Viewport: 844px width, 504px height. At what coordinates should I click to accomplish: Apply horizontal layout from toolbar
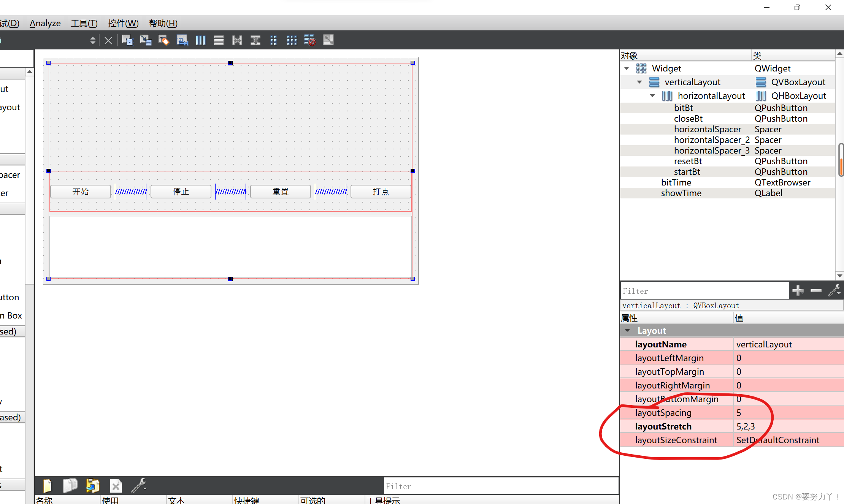coord(200,40)
